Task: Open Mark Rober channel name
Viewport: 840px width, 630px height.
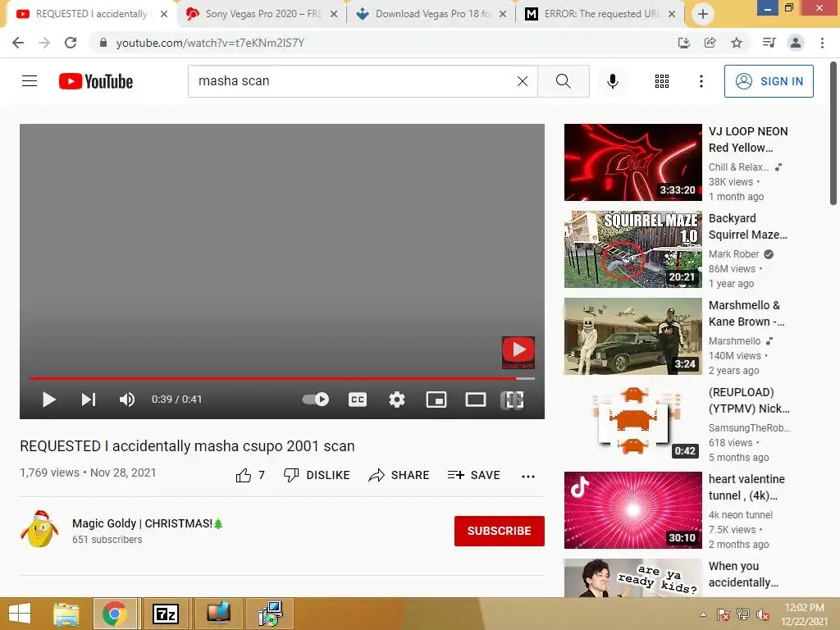Action: click(733, 254)
